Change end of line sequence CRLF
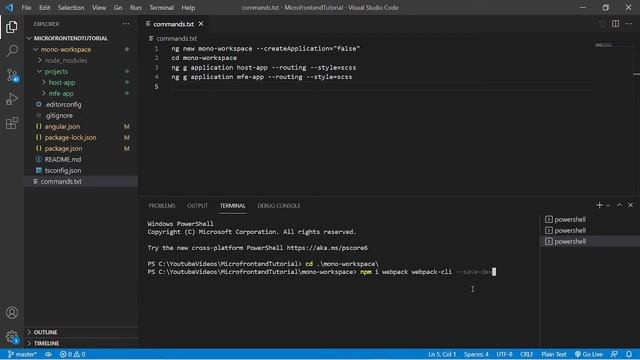The width and height of the screenshot is (640, 360). tap(527, 354)
